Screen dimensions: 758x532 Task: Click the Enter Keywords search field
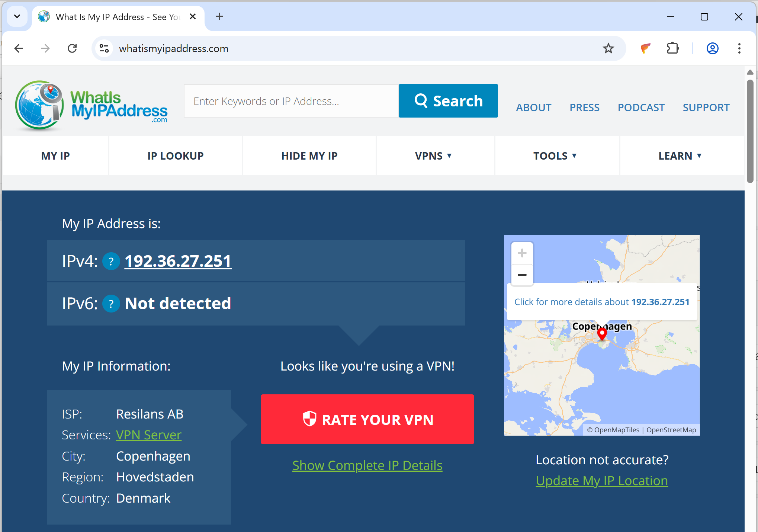tap(291, 100)
